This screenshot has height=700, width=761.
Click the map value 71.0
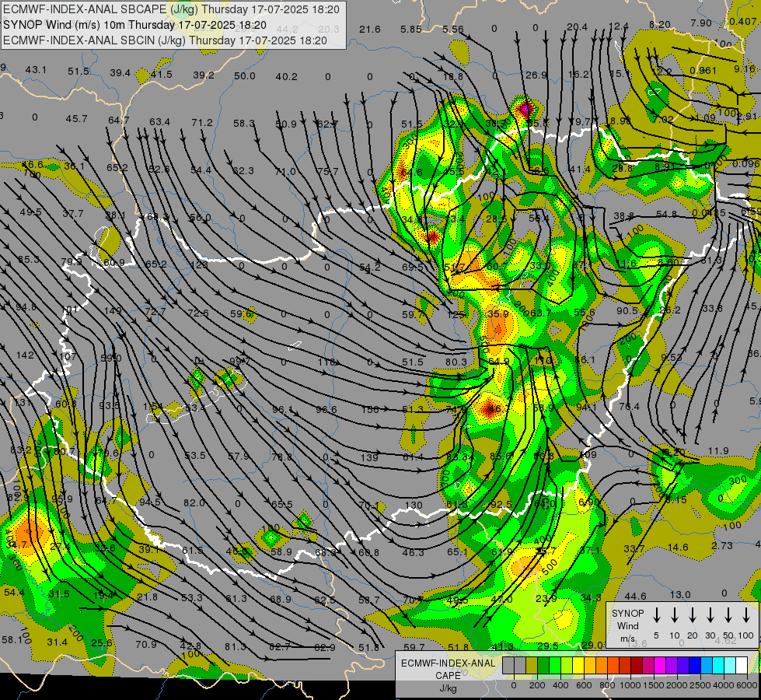[x=285, y=171]
